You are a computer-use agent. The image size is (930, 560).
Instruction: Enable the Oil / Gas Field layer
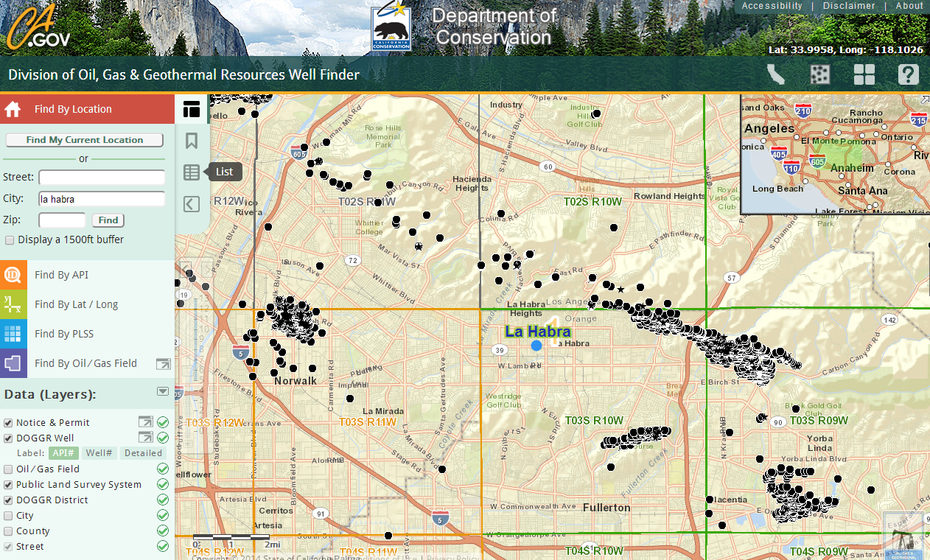point(8,469)
